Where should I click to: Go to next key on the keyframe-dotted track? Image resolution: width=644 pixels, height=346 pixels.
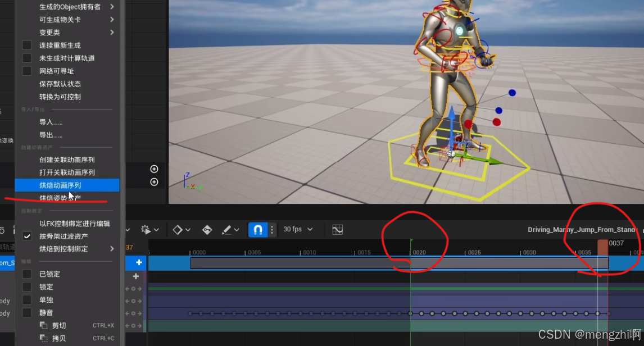[139, 313]
